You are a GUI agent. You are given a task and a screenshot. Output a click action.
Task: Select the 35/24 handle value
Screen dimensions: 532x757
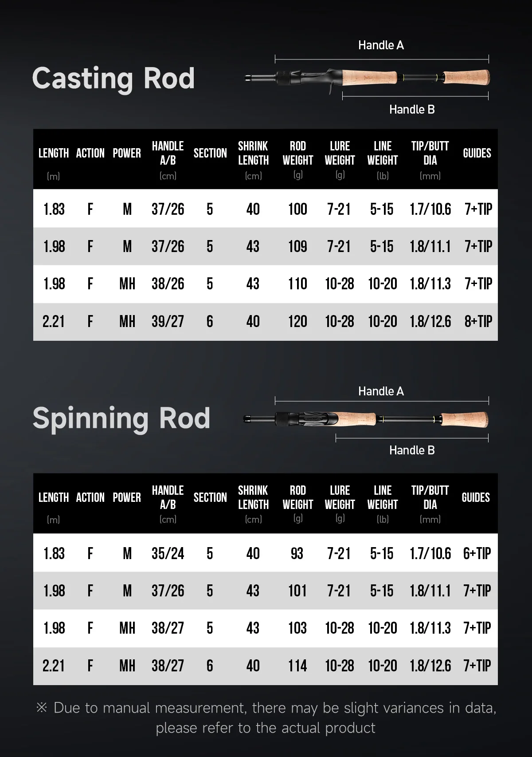[168, 553]
